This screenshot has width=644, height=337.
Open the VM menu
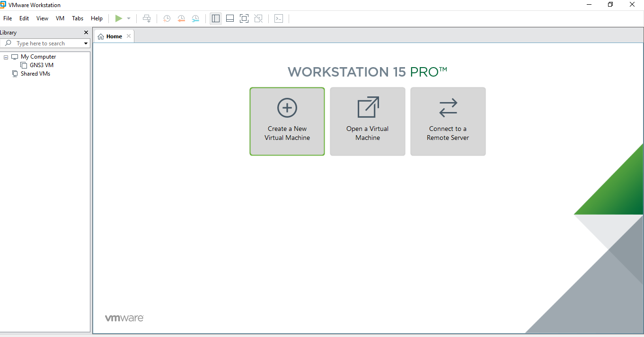point(60,18)
